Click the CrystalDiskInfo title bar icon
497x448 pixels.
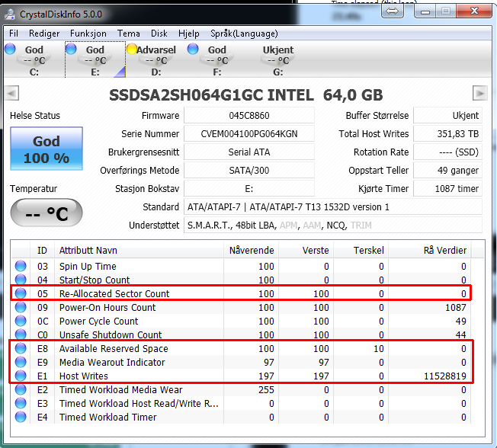(10, 14)
